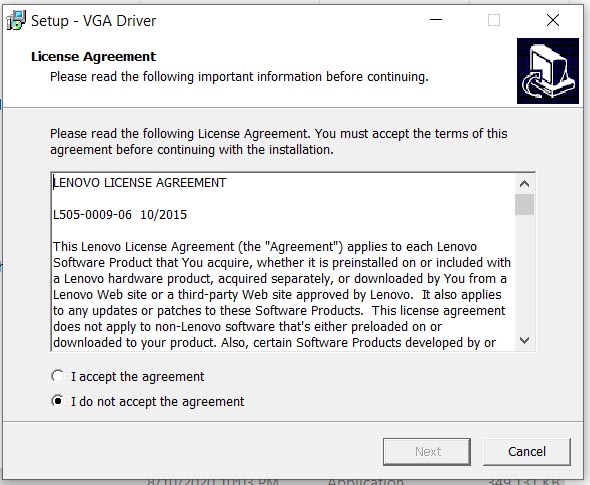
Task: Click the 'License Agreement' bold heading
Action: point(93,56)
